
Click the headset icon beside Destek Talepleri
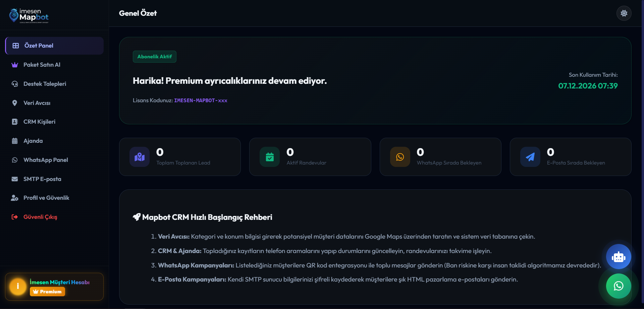coord(15,84)
